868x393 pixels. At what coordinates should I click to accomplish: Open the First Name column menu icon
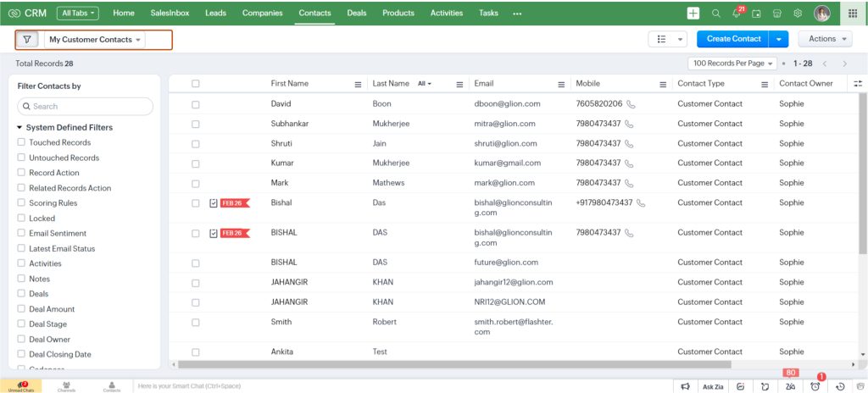[x=358, y=84]
